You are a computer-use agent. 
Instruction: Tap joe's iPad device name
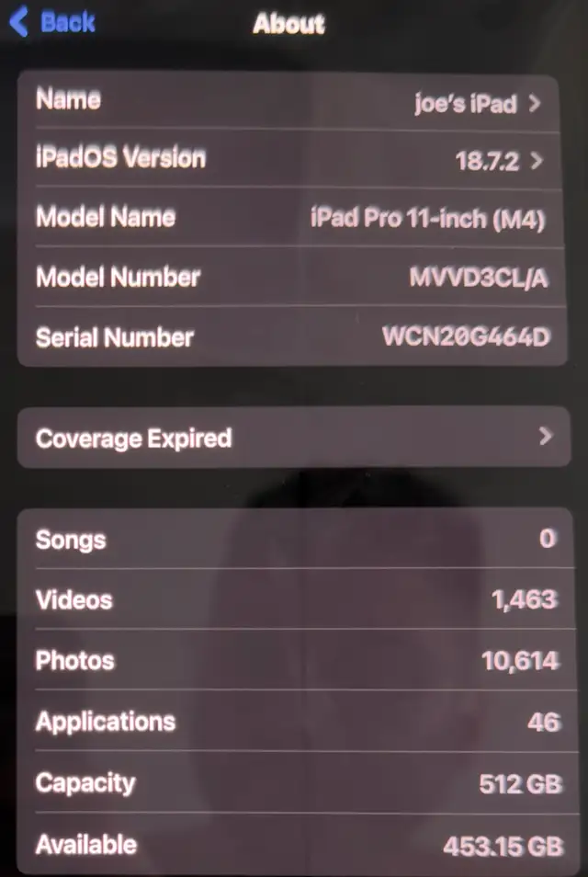(x=466, y=104)
